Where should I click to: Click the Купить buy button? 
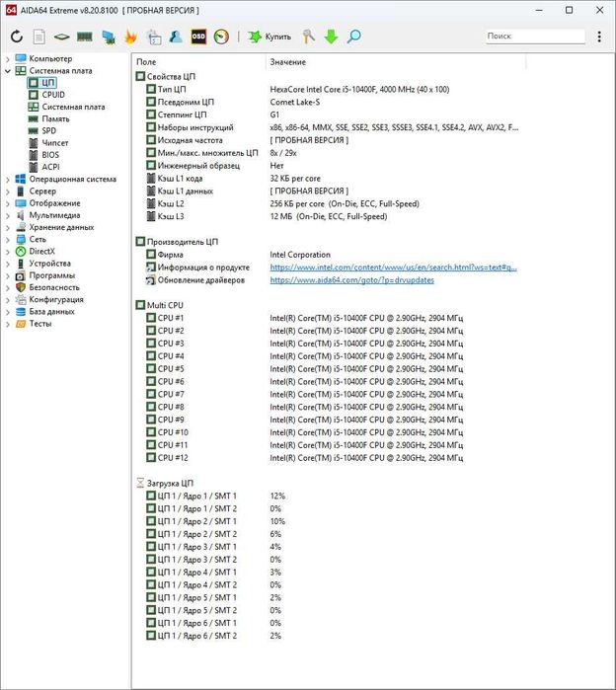tap(269, 37)
